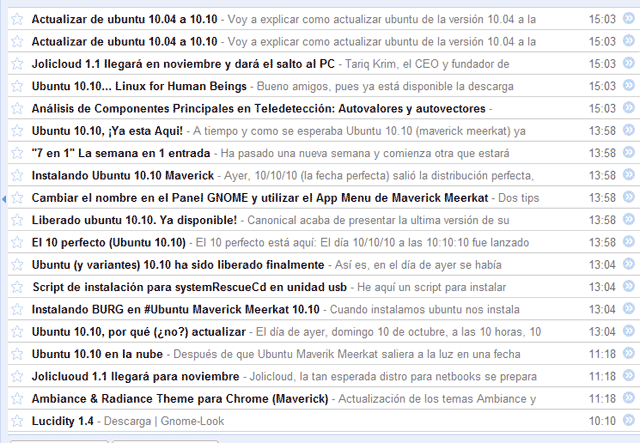Image resolution: width=640 pixels, height=443 pixels.
Task: Open original icon for Análisis de Componentes Principales
Action: [x=629, y=107]
